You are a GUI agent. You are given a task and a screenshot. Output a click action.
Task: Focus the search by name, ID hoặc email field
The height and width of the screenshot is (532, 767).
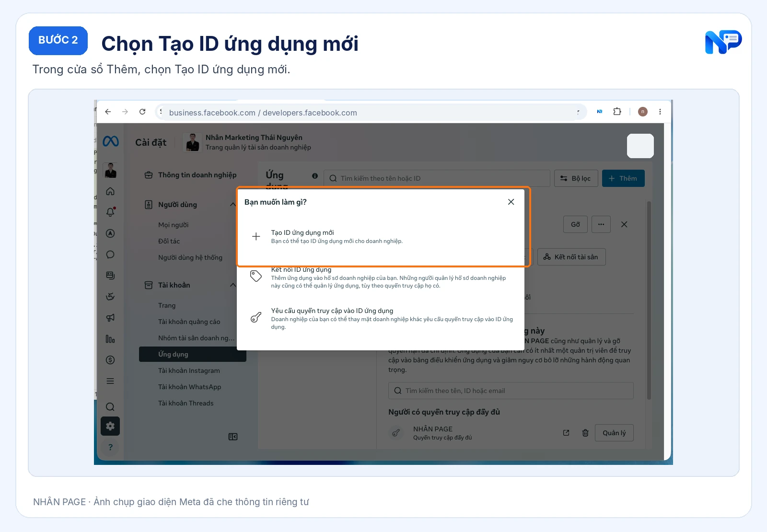[511, 391]
